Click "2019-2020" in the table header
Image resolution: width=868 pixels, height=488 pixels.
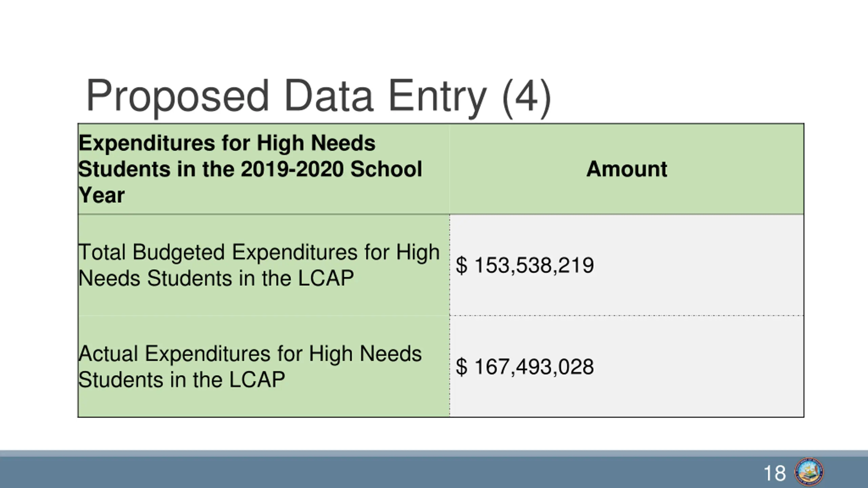click(x=292, y=169)
